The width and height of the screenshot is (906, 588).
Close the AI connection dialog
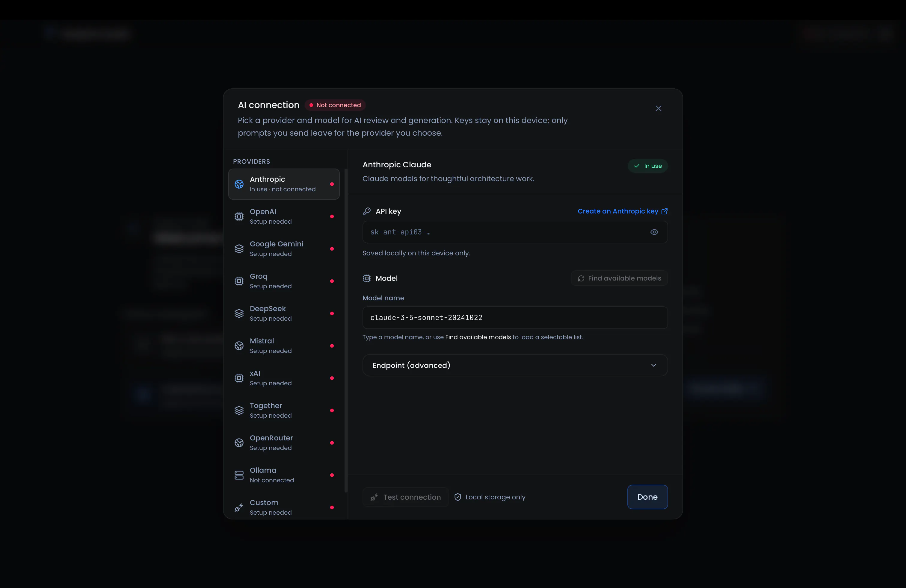658,108
